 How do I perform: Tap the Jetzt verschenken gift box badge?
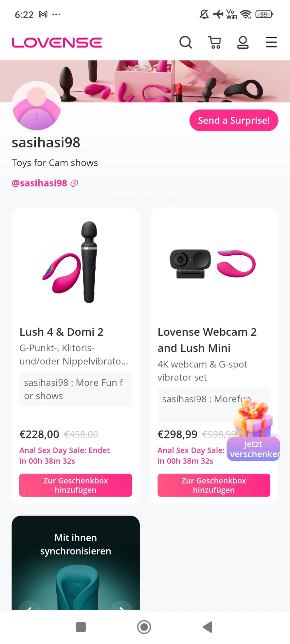254,432
